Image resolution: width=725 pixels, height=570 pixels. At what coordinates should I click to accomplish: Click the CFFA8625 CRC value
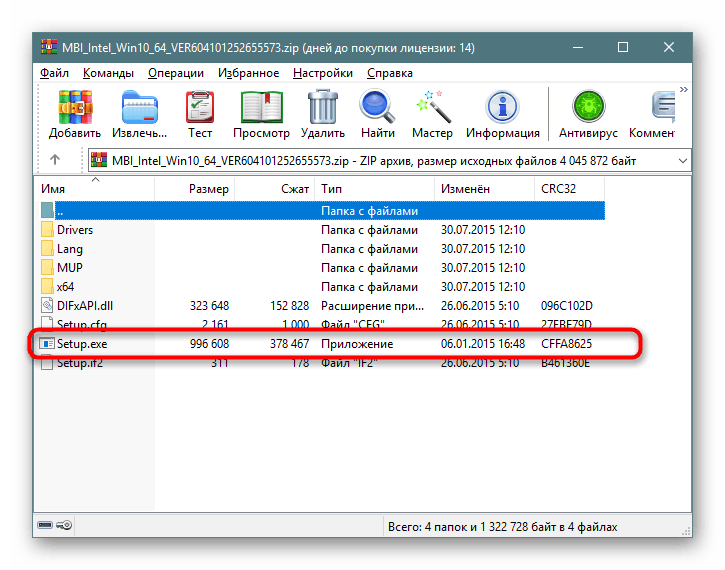click(x=566, y=344)
